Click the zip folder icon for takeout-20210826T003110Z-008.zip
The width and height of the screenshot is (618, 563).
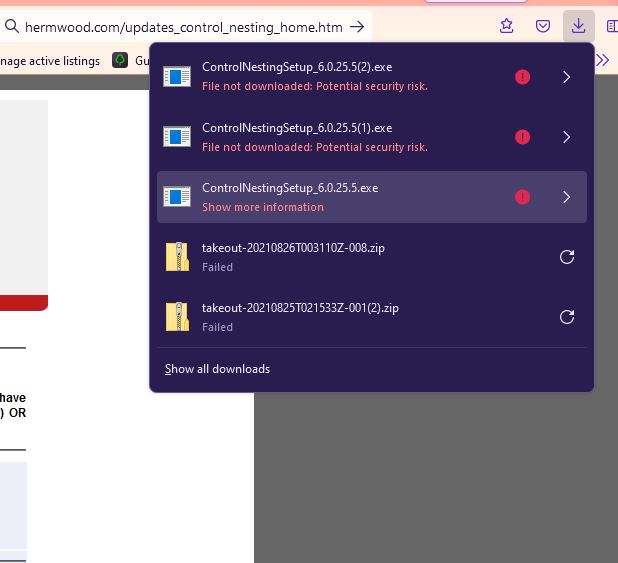pos(177,256)
